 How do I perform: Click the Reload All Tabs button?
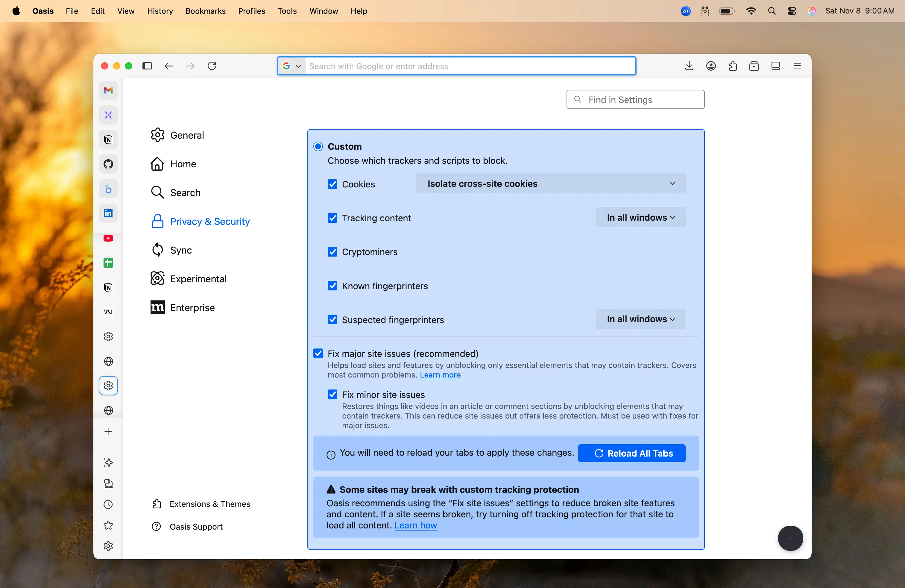pos(631,453)
